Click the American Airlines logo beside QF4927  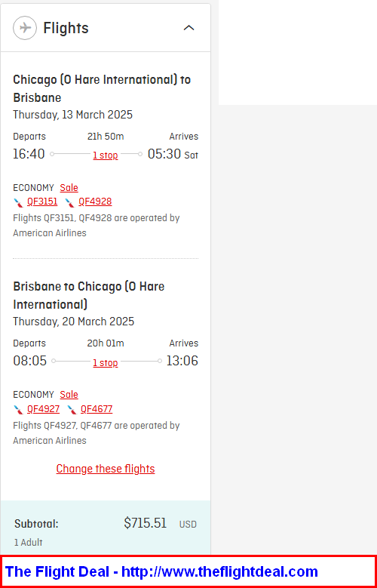18,410
